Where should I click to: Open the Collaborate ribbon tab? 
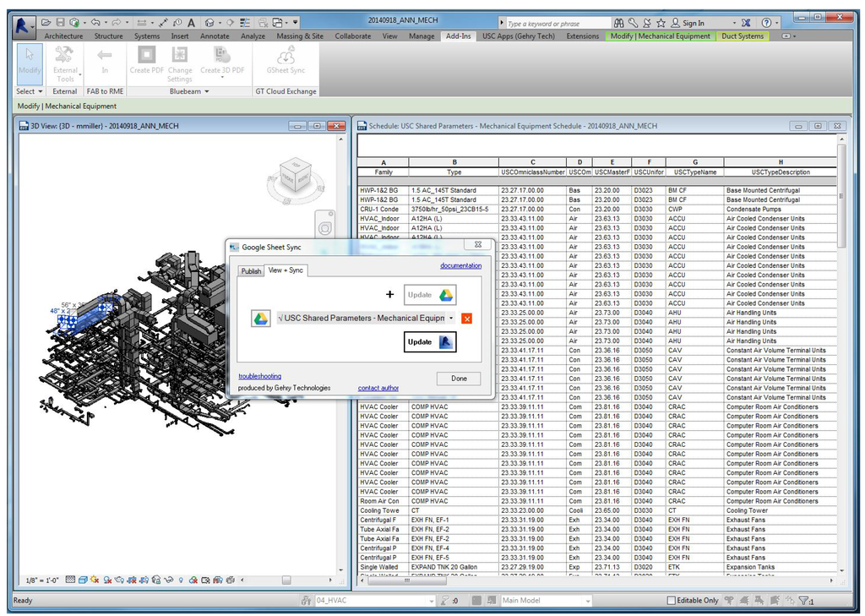coord(352,36)
